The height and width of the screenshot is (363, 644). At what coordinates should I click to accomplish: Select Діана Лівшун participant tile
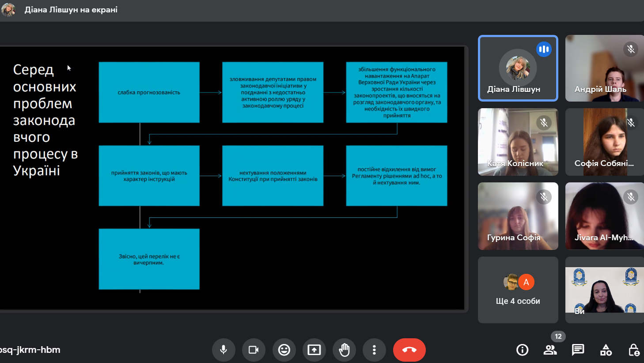click(x=518, y=68)
